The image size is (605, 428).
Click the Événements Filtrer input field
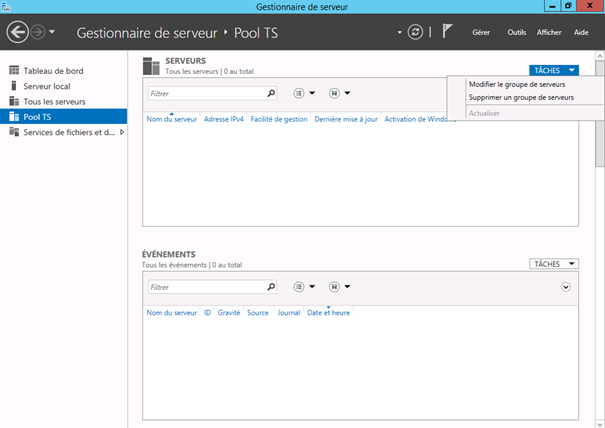[x=207, y=287]
